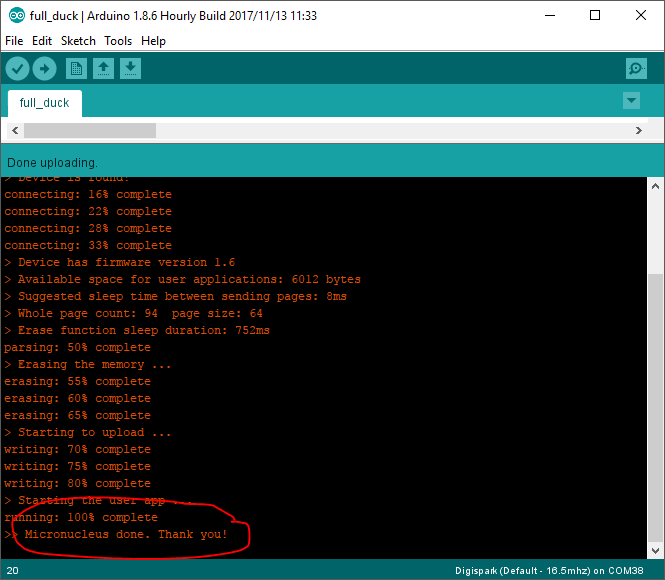Viewport: 665px width, 580px height.
Task: Click the console scroll up arrow
Action: point(655,186)
